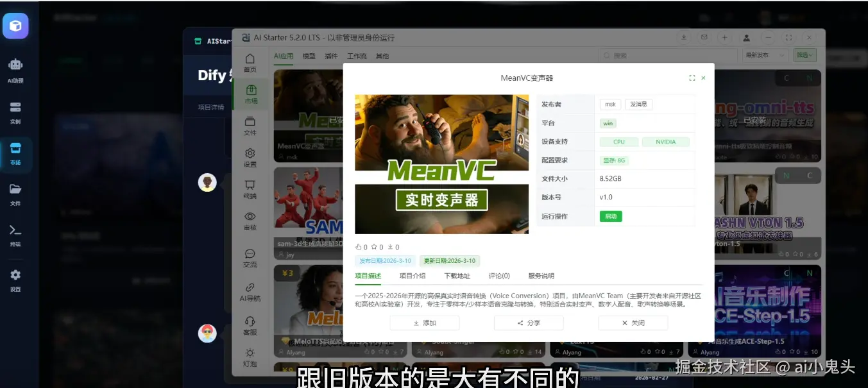Select 下载地址 tab in dialog
The height and width of the screenshot is (388, 868).
click(x=457, y=276)
